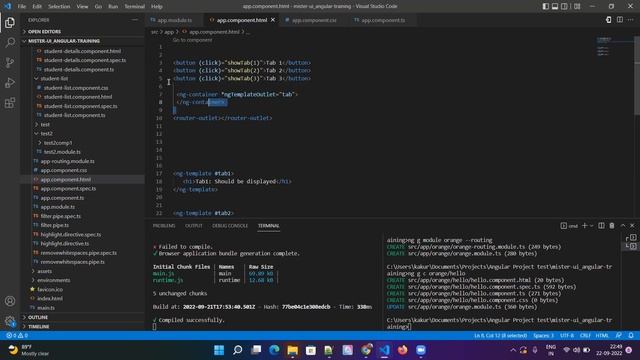Open the Edit menu

click(37, 7)
